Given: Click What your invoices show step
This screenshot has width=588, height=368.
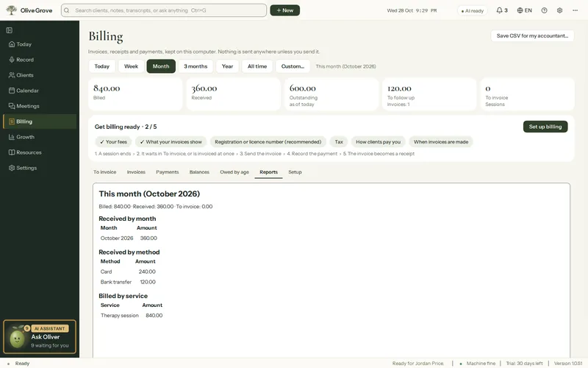Looking at the screenshot, I should pos(171,141).
